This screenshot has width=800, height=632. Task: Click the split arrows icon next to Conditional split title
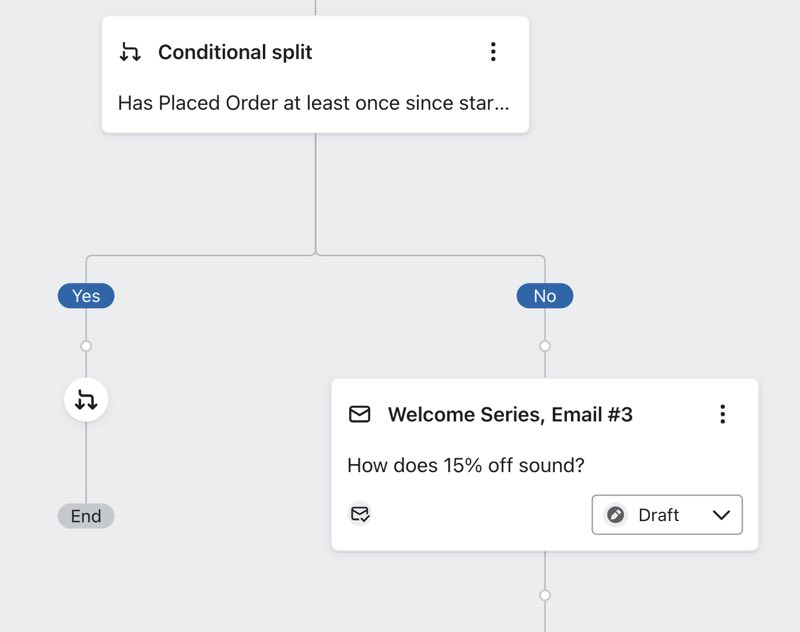coord(131,52)
